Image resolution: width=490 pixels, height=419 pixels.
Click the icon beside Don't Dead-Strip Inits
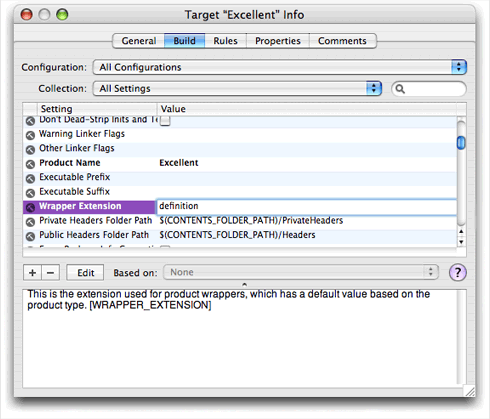click(x=30, y=121)
